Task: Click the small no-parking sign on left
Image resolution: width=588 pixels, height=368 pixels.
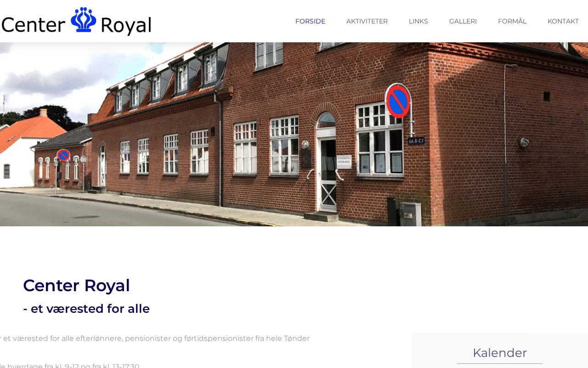Action: tap(63, 155)
